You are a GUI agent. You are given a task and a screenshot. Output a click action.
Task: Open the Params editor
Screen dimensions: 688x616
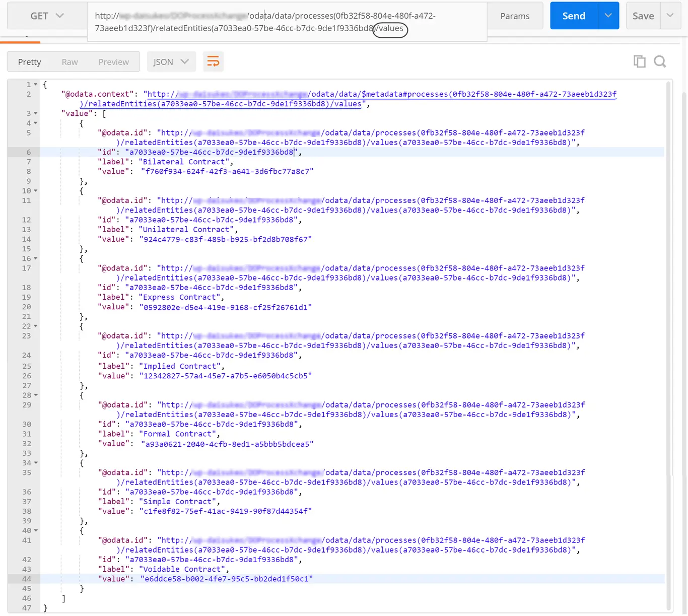pyautogui.click(x=515, y=16)
